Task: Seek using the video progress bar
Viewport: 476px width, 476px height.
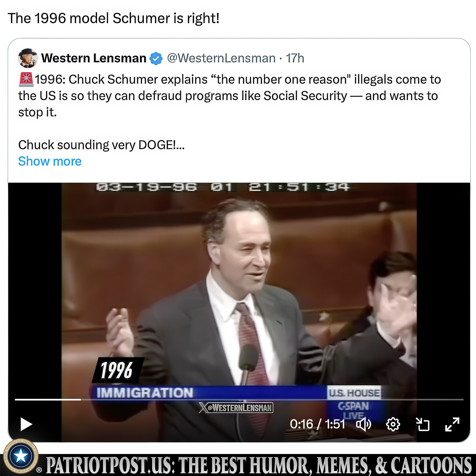Action: [x=239, y=399]
